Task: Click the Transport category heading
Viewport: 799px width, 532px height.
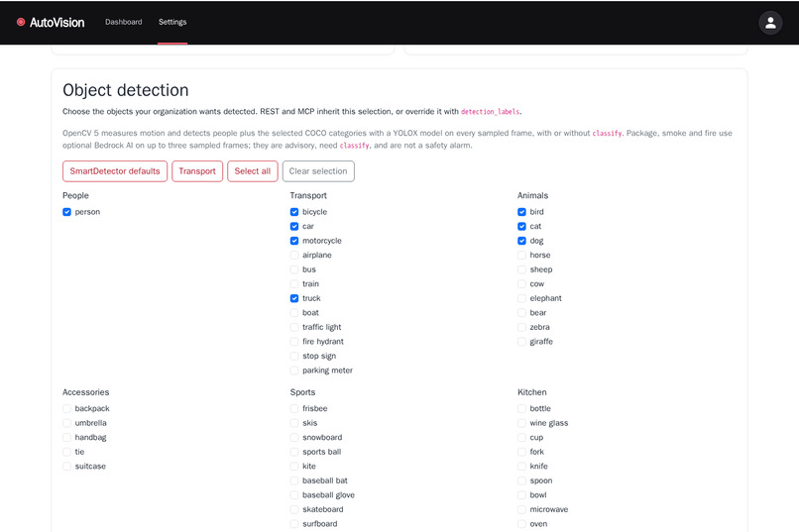Action: pos(308,195)
